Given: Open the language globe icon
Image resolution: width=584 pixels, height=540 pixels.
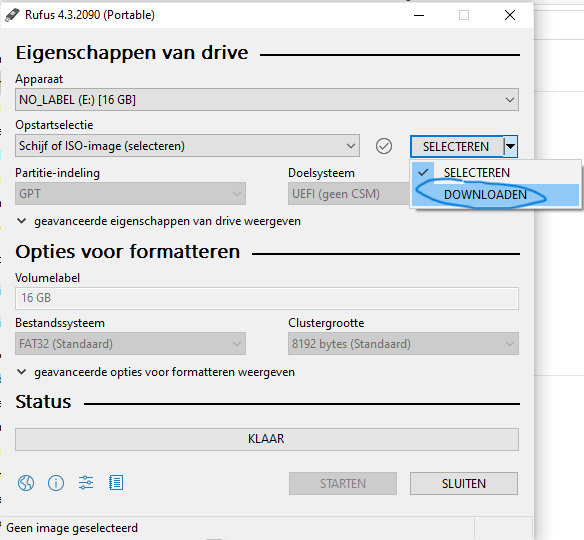Looking at the screenshot, I should [x=26, y=483].
